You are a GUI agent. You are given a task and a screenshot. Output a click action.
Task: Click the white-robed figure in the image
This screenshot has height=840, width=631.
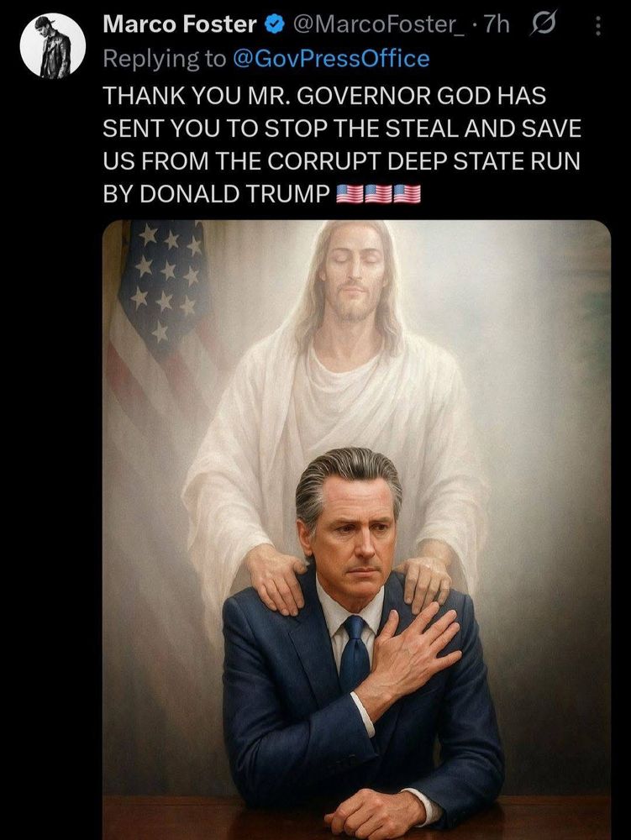[x=343, y=386]
